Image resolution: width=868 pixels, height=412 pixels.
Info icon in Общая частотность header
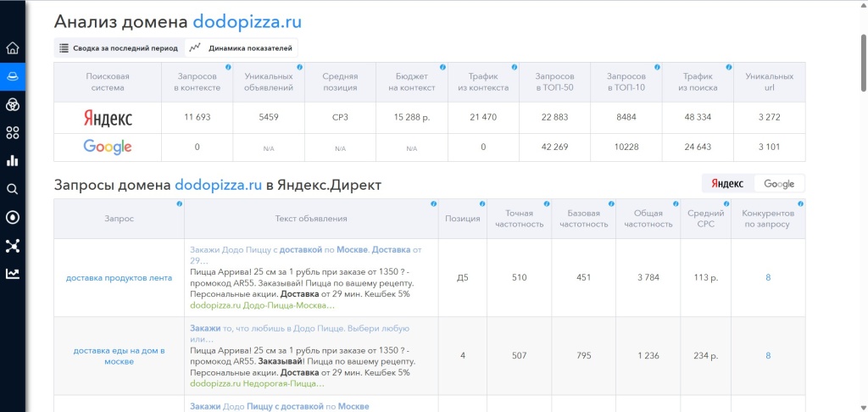(x=676, y=203)
